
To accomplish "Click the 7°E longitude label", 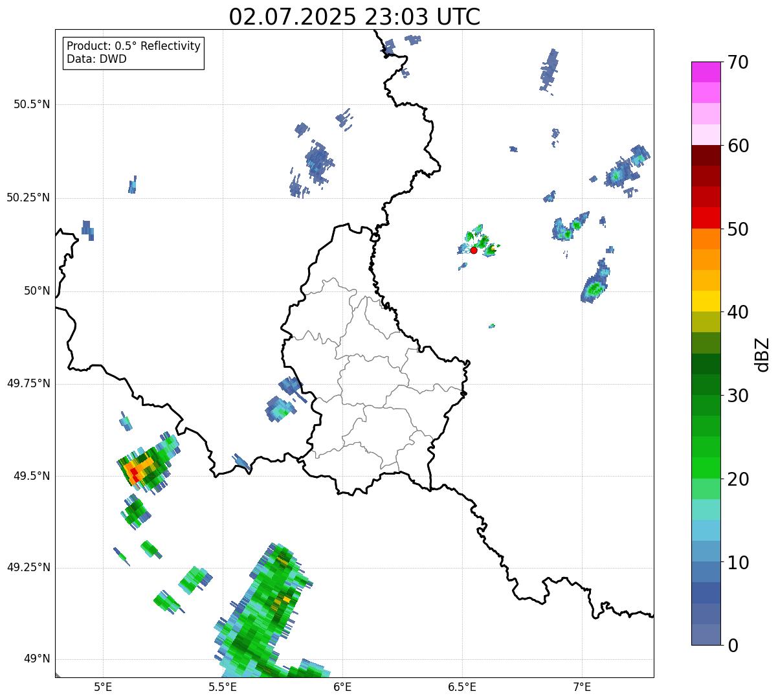I will (582, 686).
